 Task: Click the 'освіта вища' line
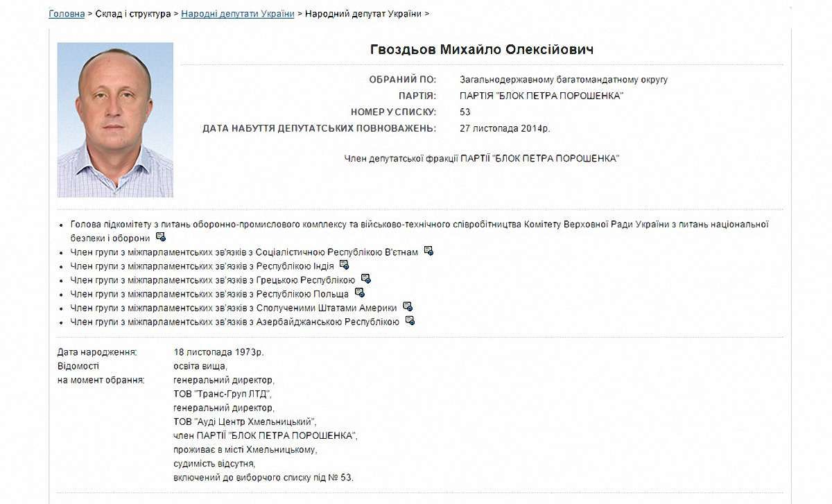pos(200,366)
